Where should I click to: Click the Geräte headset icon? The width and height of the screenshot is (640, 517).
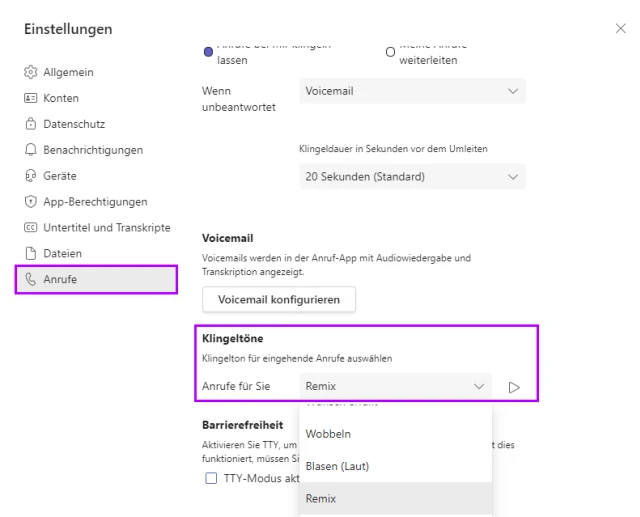point(29,176)
